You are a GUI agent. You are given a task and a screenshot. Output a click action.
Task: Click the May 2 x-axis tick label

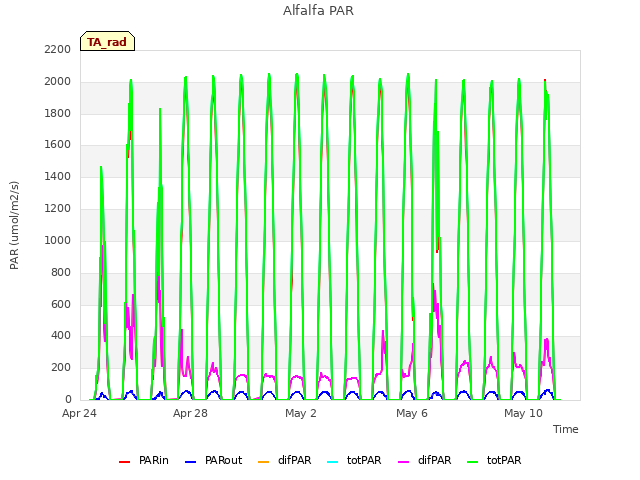(301, 413)
